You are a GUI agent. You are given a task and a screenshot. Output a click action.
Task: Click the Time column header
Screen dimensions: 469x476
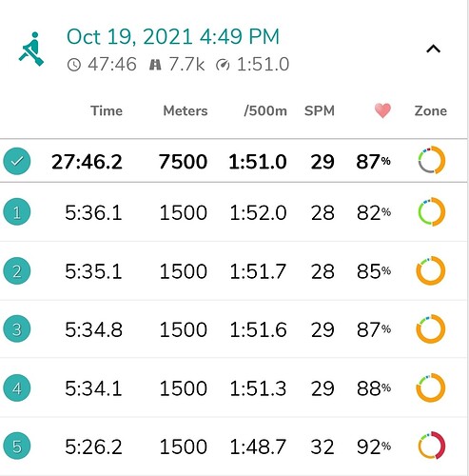pyautogui.click(x=107, y=110)
